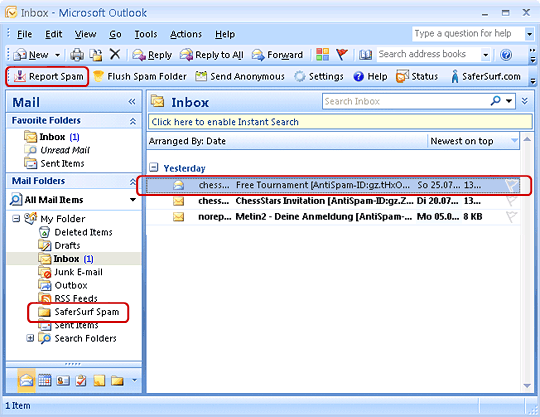Open All Mail Items dropdown
The width and height of the screenshot is (540, 417).
point(133,200)
